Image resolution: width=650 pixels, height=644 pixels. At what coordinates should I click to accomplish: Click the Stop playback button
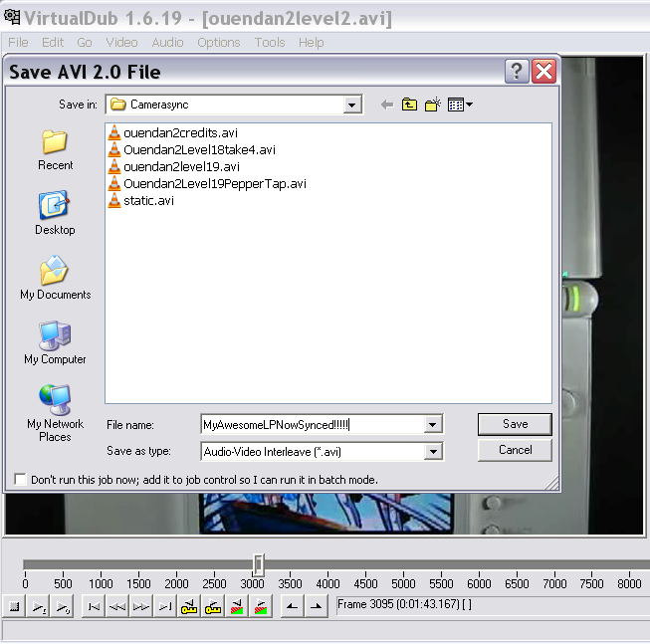coord(14,607)
